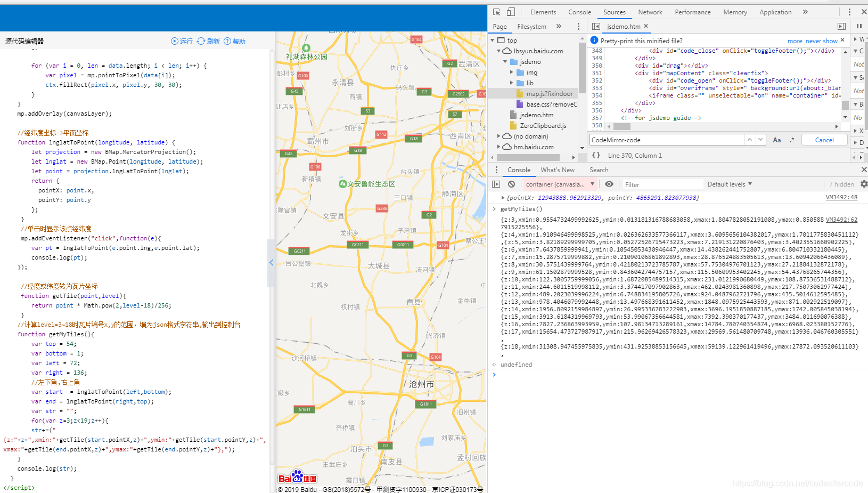The width and height of the screenshot is (868, 493).
Task: Switch to the Network tab
Action: click(x=650, y=12)
